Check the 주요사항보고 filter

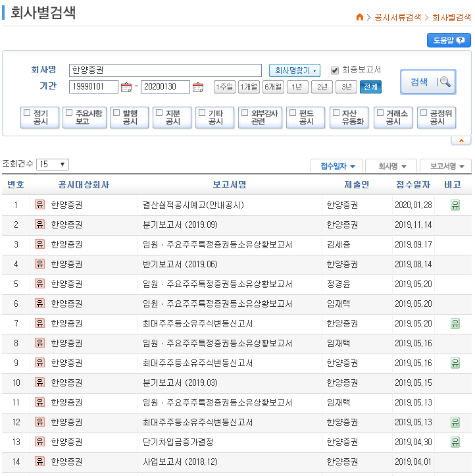(x=69, y=113)
